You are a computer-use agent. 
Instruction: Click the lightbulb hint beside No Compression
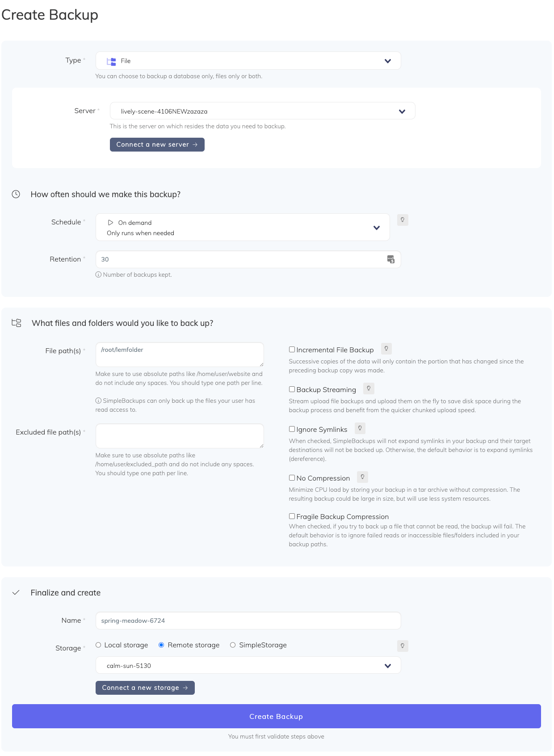click(x=363, y=477)
